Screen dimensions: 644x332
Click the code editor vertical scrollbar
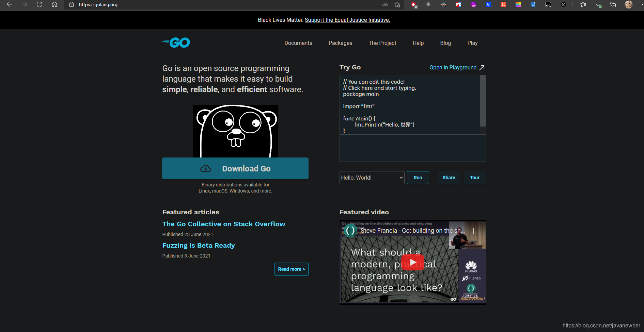pos(483,101)
